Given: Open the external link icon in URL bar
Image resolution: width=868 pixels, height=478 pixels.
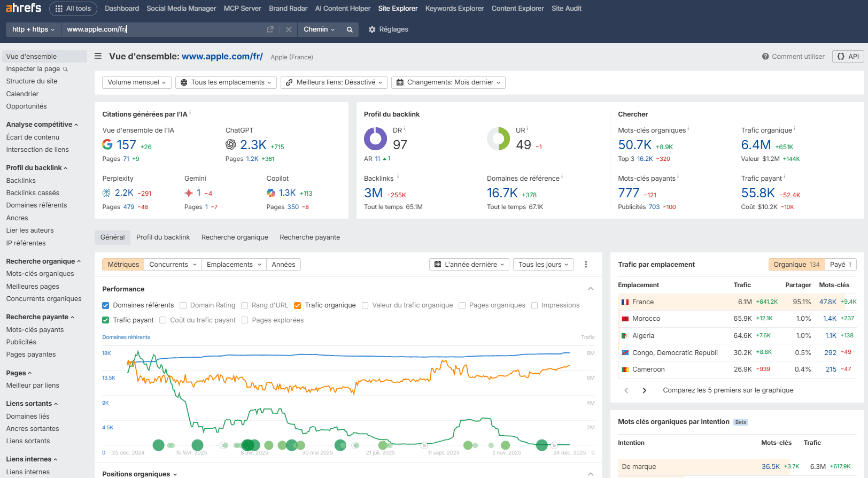Looking at the screenshot, I should tap(270, 29).
